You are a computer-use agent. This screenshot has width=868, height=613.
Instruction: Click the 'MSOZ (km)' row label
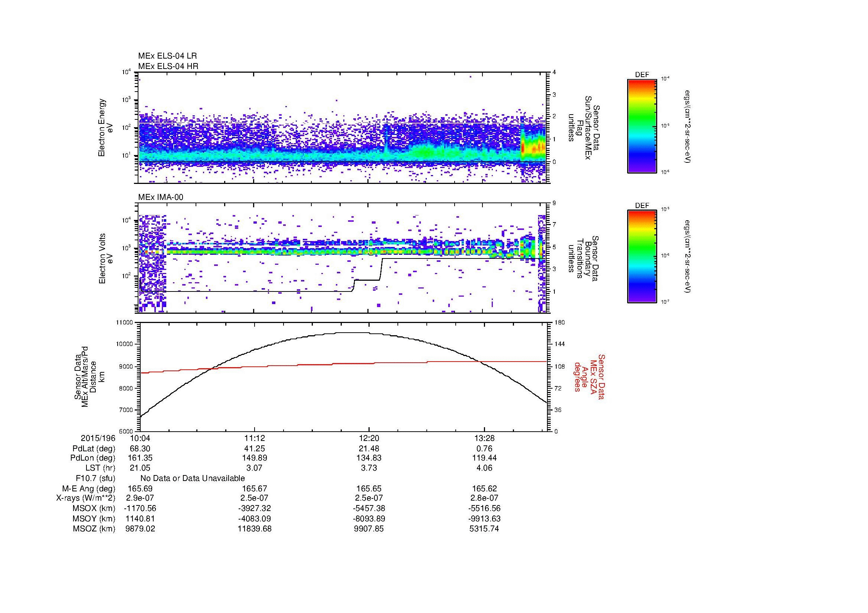point(94,529)
